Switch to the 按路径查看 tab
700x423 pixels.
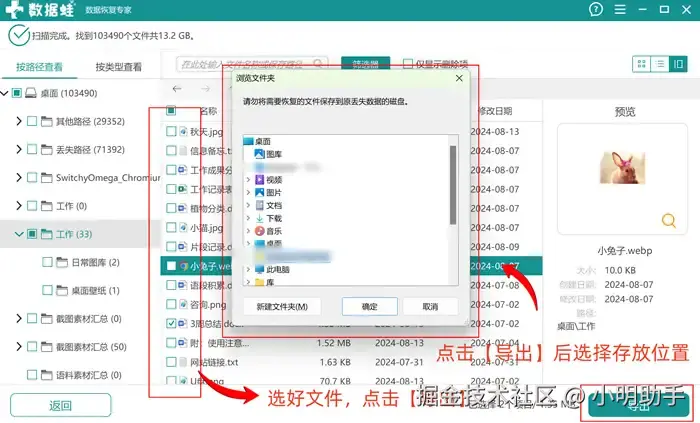point(39,67)
